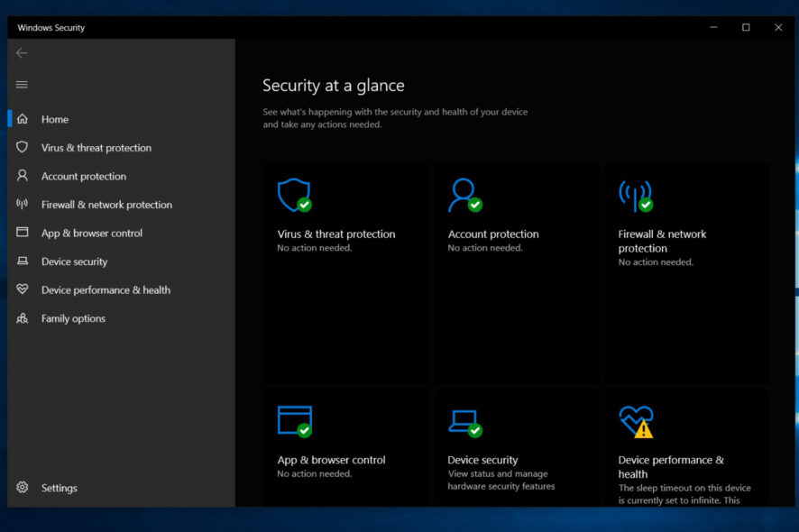Click 'No action needed.' under Account protection
The width and height of the screenshot is (799, 532).
point(485,248)
